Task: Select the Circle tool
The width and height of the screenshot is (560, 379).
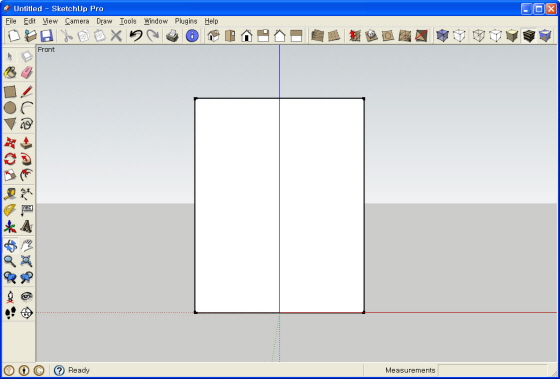Action: tap(10, 108)
